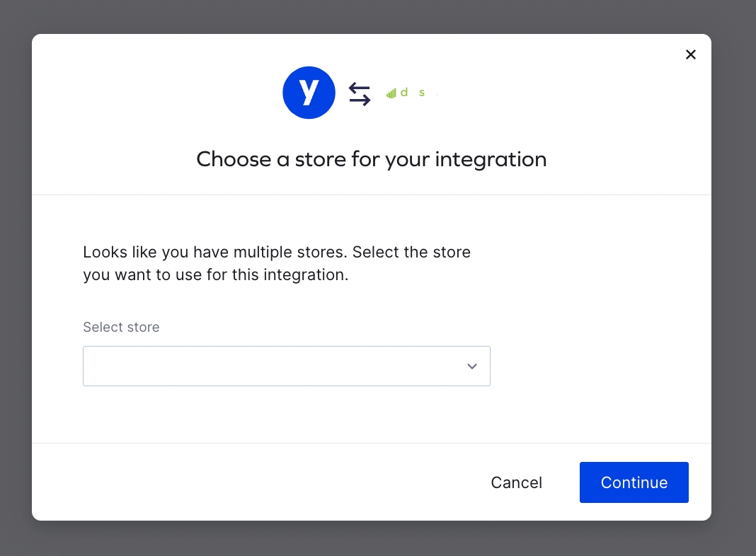The image size is (756, 556).
Task: Click the green signal bars logo icon
Action: (391, 93)
